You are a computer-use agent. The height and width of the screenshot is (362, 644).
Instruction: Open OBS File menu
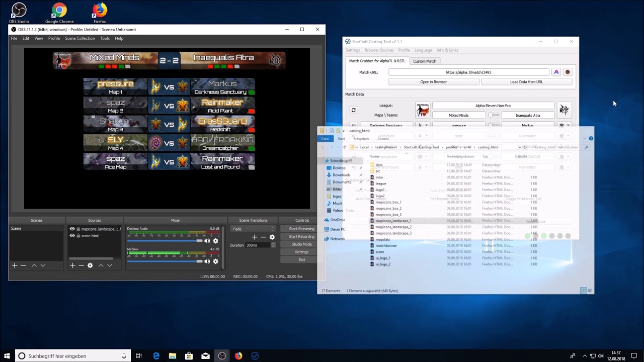14,38
